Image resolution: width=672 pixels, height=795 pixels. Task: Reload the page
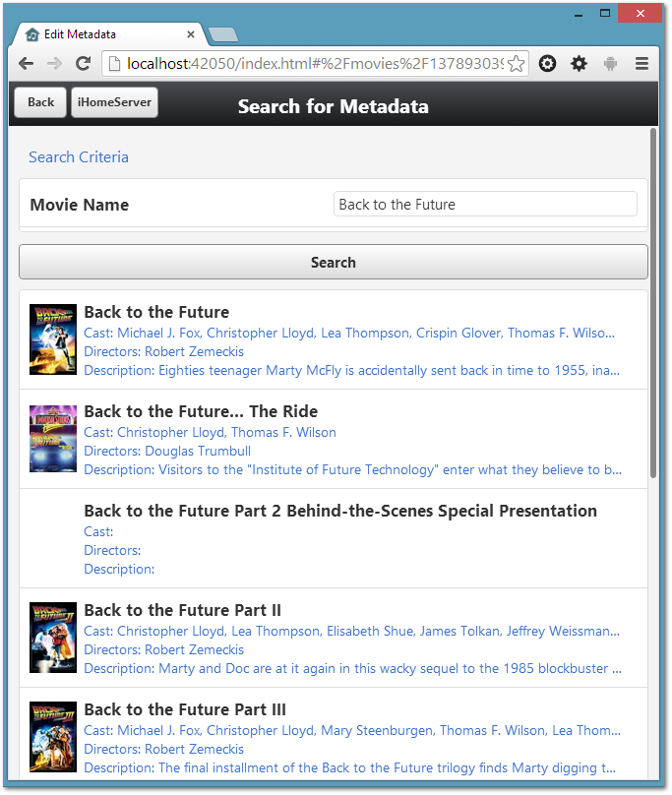click(83, 64)
